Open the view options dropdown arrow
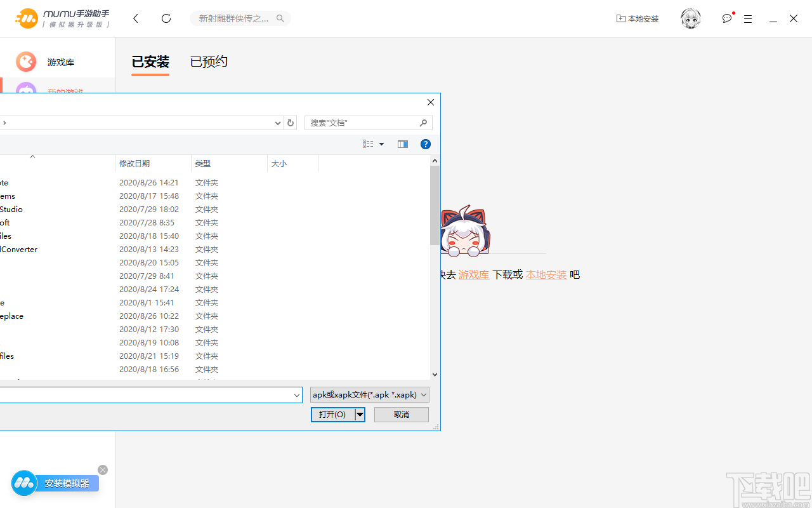Screen dimensions: 812x508 381,144
